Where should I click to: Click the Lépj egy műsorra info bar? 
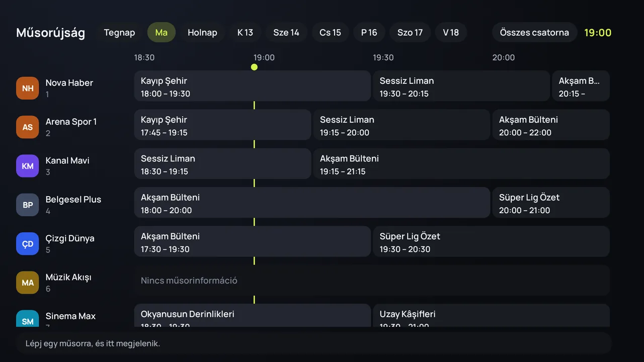314,344
